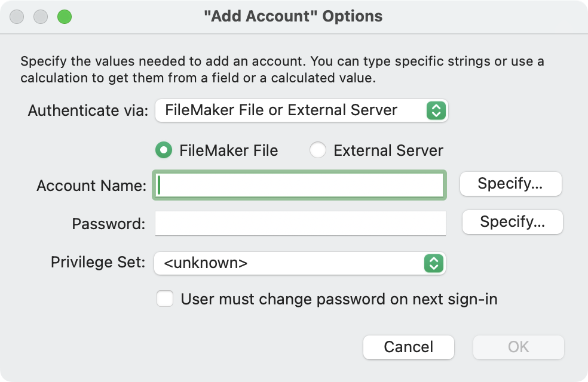This screenshot has height=382, width=588.
Task: Confirm with the OK button
Action: click(519, 347)
